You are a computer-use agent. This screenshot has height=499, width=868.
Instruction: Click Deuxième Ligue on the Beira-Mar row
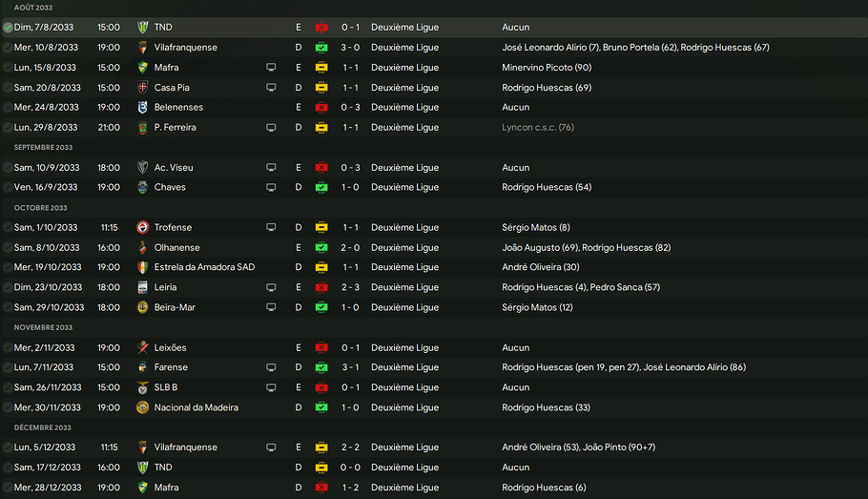click(x=404, y=307)
